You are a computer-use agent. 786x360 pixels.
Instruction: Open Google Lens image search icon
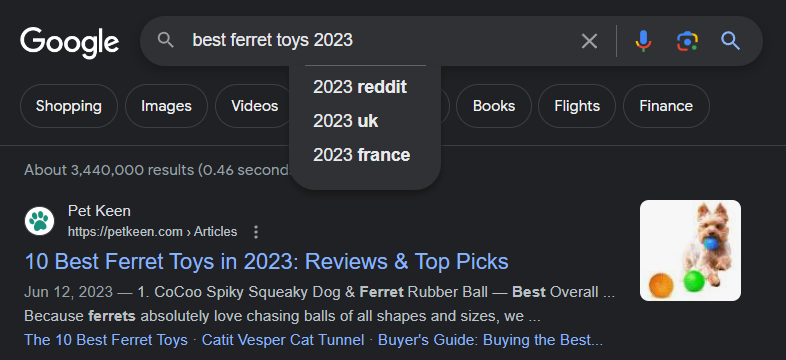687,41
